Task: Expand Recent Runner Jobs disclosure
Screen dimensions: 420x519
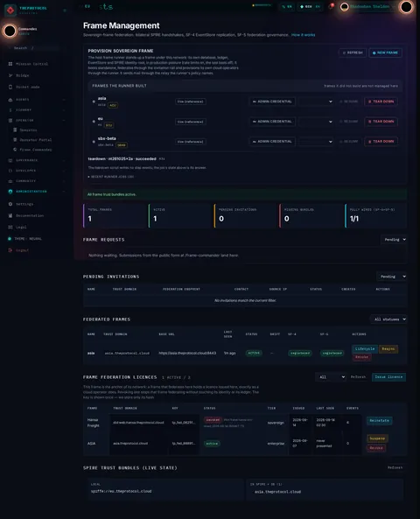Action: click(x=111, y=177)
